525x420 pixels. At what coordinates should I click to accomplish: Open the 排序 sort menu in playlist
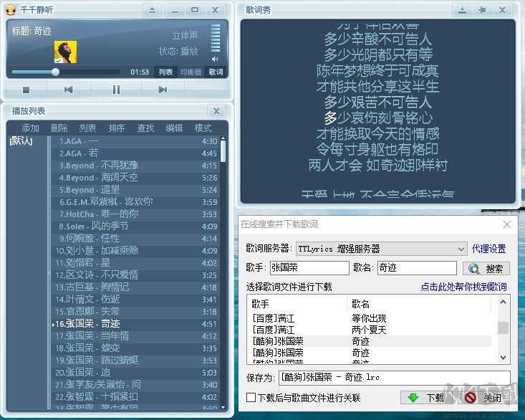point(116,128)
